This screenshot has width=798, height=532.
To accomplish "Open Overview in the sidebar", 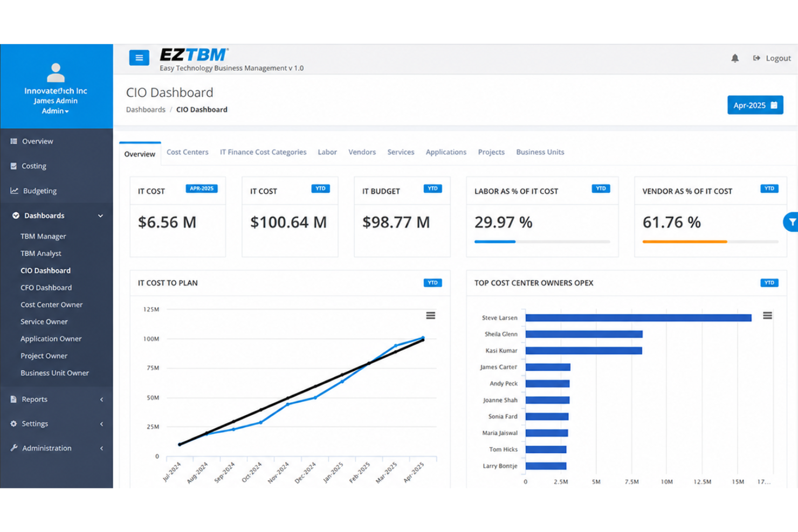I will click(37, 141).
